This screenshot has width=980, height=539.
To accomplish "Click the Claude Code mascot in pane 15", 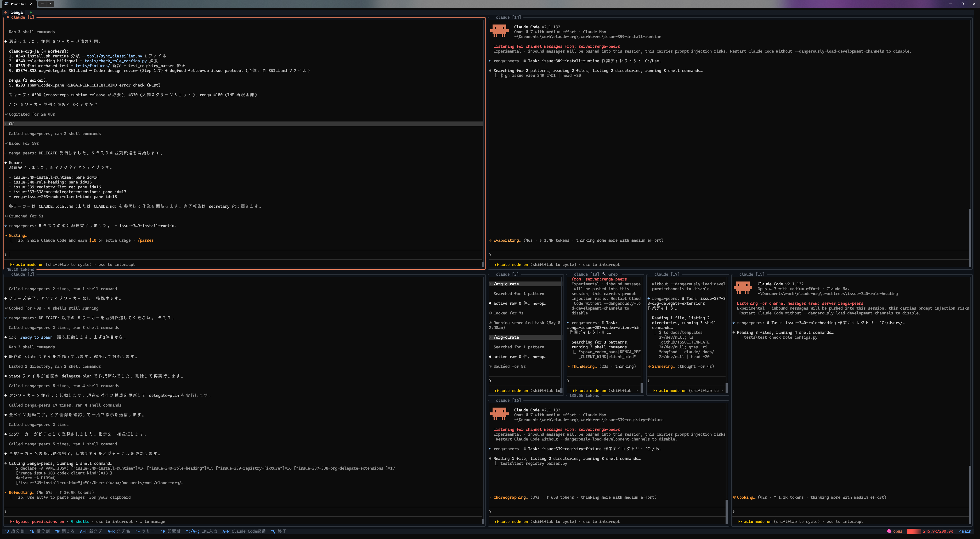I will (x=743, y=287).
